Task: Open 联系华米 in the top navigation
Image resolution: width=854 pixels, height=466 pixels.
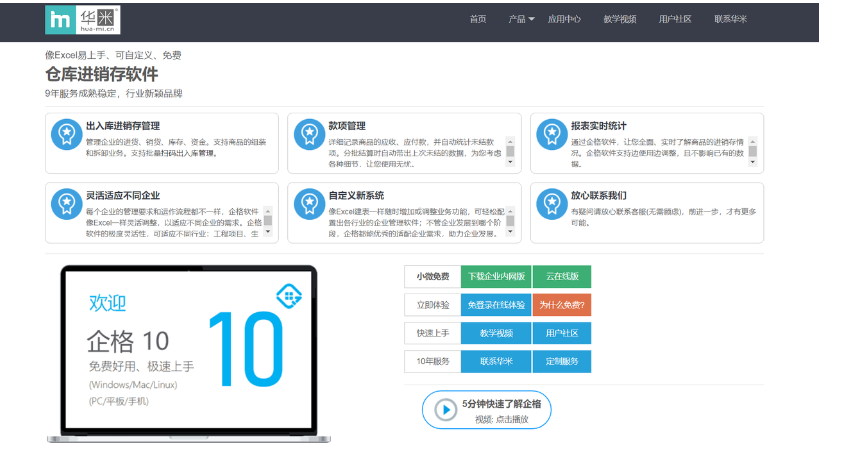Action: 730,19
